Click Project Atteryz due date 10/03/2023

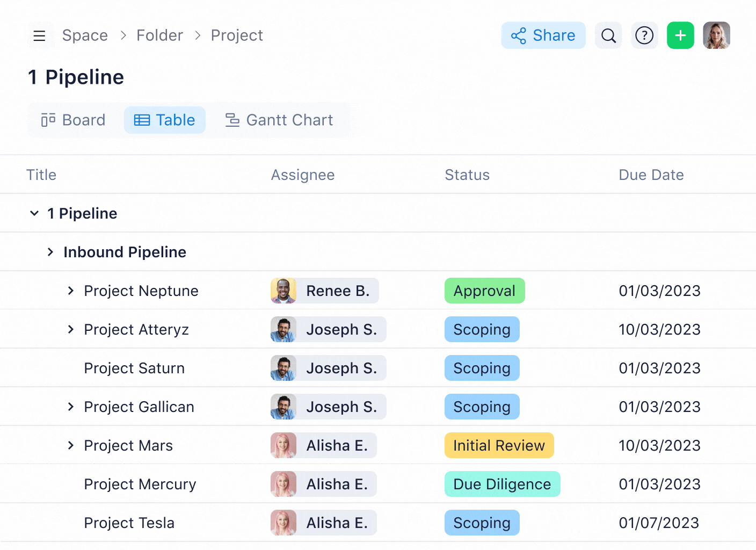660,330
